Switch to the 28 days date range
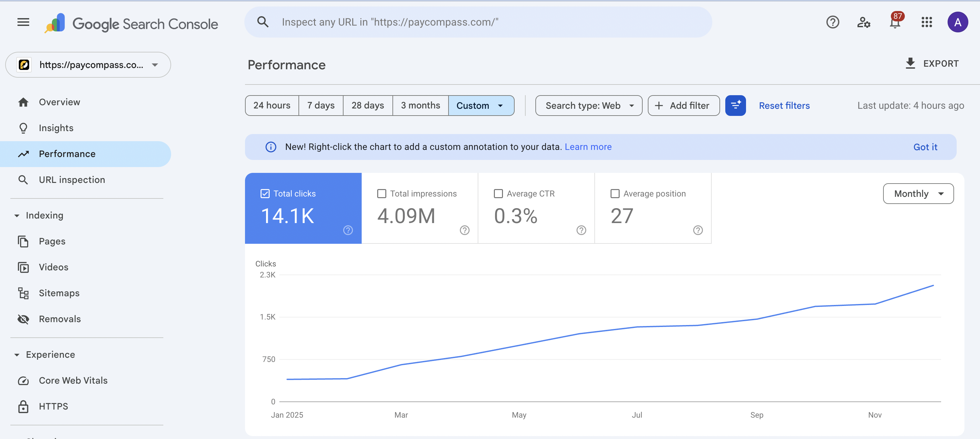980x439 pixels. pyautogui.click(x=367, y=105)
